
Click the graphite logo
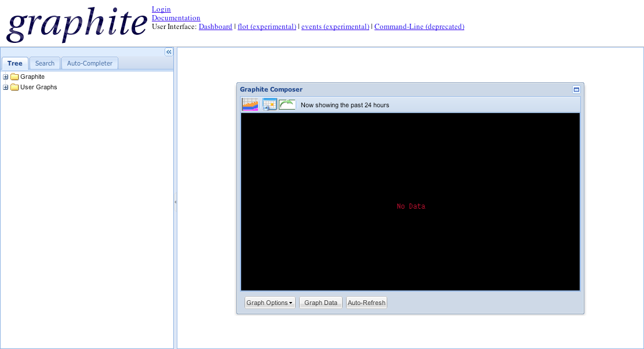(77, 24)
